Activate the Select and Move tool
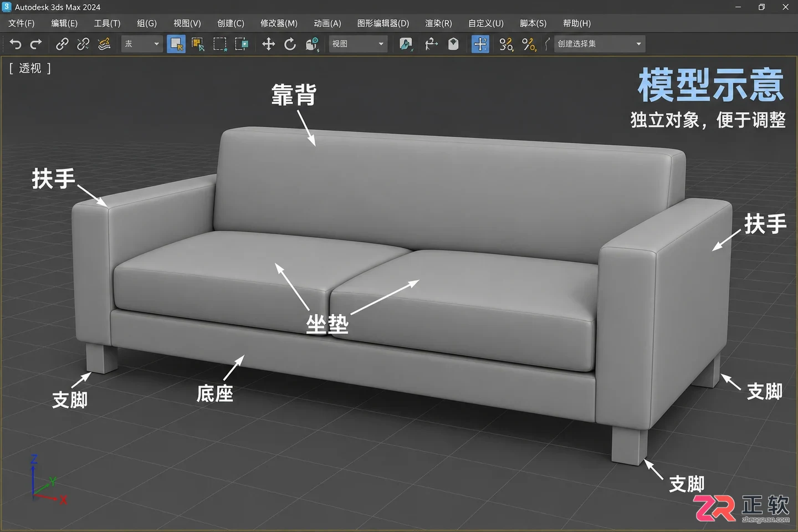The width and height of the screenshot is (798, 532). [268, 44]
